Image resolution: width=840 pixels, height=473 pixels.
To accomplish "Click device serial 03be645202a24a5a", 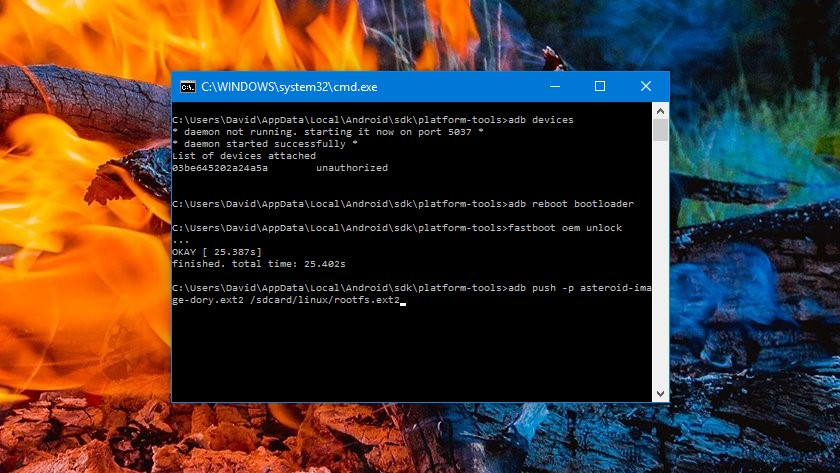I will 220,168.
